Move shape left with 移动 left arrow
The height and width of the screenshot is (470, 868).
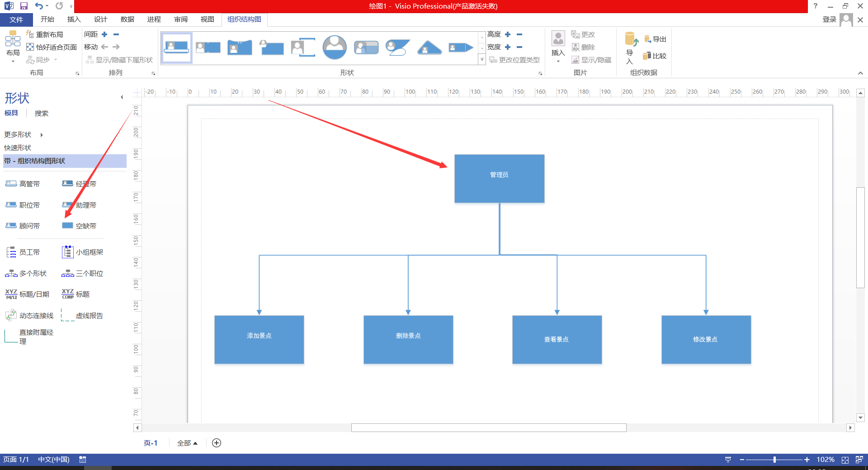(104, 47)
